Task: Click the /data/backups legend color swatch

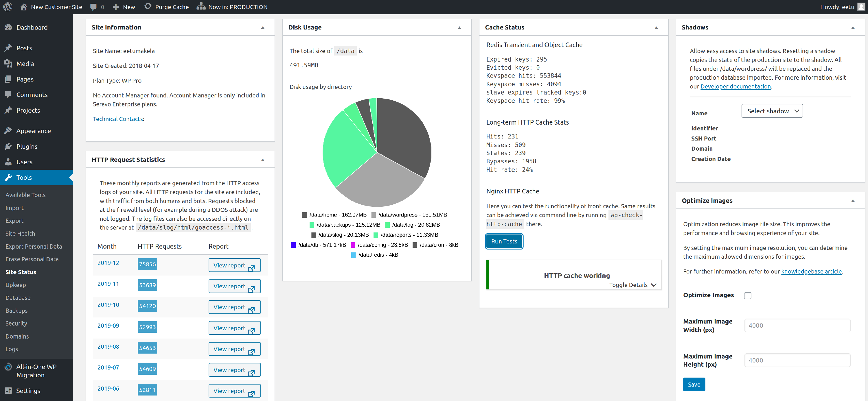Action: pos(312,225)
